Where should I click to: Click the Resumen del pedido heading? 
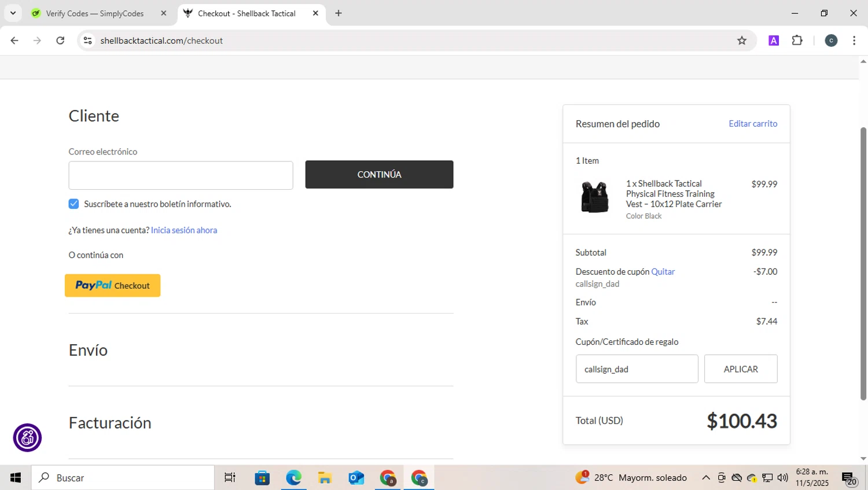click(x=617, y=124)
